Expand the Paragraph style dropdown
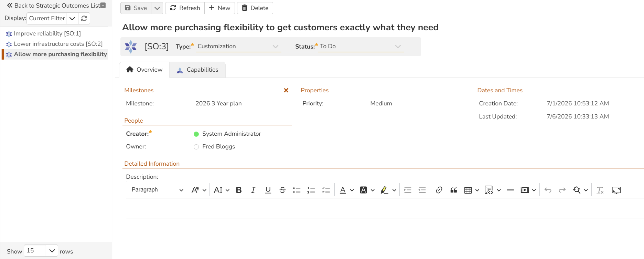 point(157,190)
